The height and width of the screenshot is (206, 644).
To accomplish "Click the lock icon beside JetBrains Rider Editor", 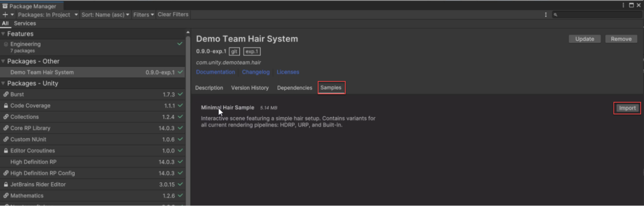I will click(6, 184).
